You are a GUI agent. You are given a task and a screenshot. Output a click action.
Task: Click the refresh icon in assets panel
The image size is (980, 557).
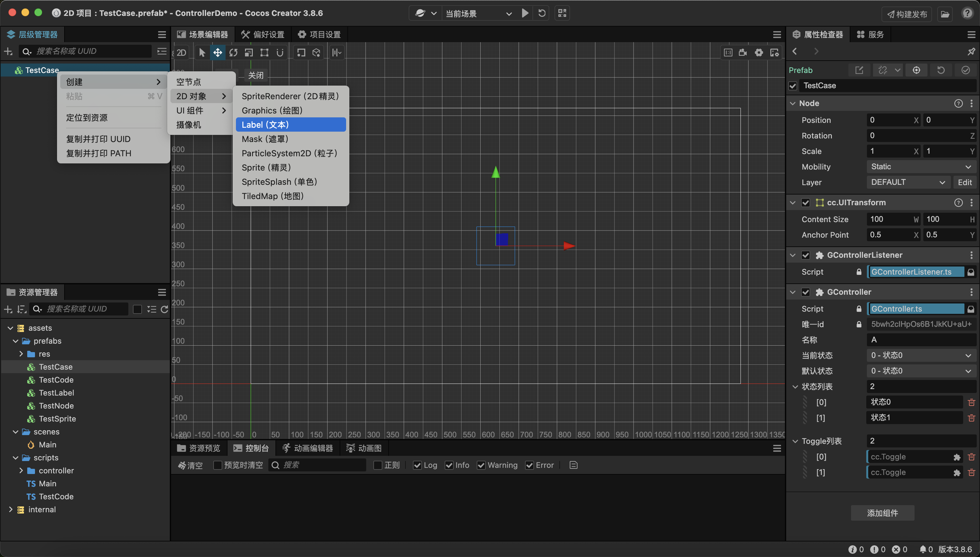pyautogui.click(x=164, y=309)
